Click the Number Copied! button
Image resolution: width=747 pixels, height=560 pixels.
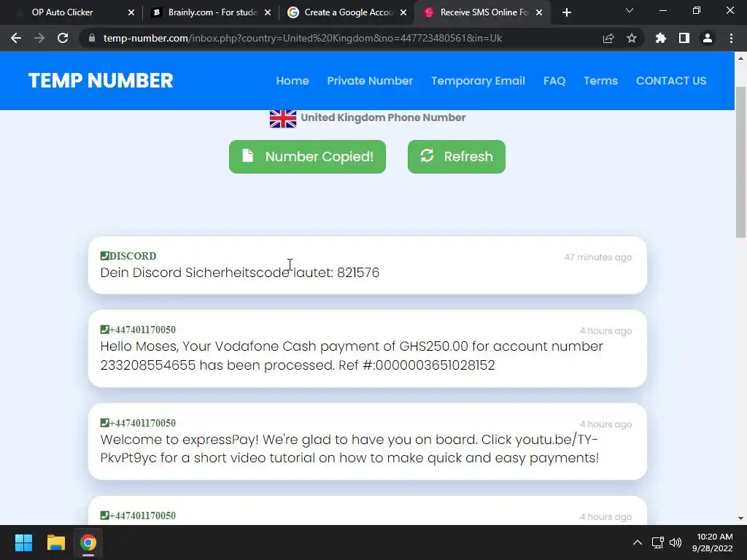(x=307, y=157)
